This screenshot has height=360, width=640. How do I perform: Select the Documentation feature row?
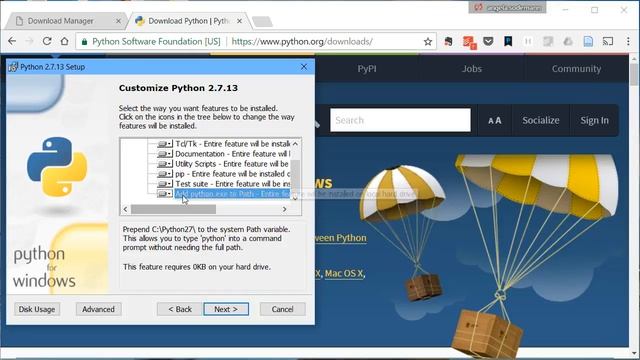point(233,154)
